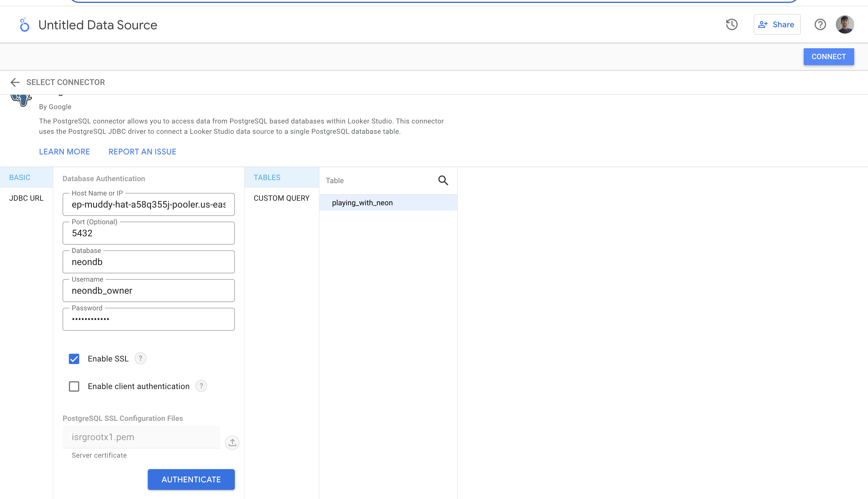Click the Password field
The image size is (868, 499).
tap(149, 320)
